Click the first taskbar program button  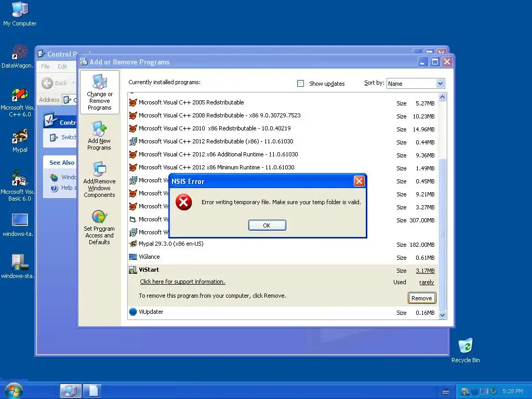[71, 391]
